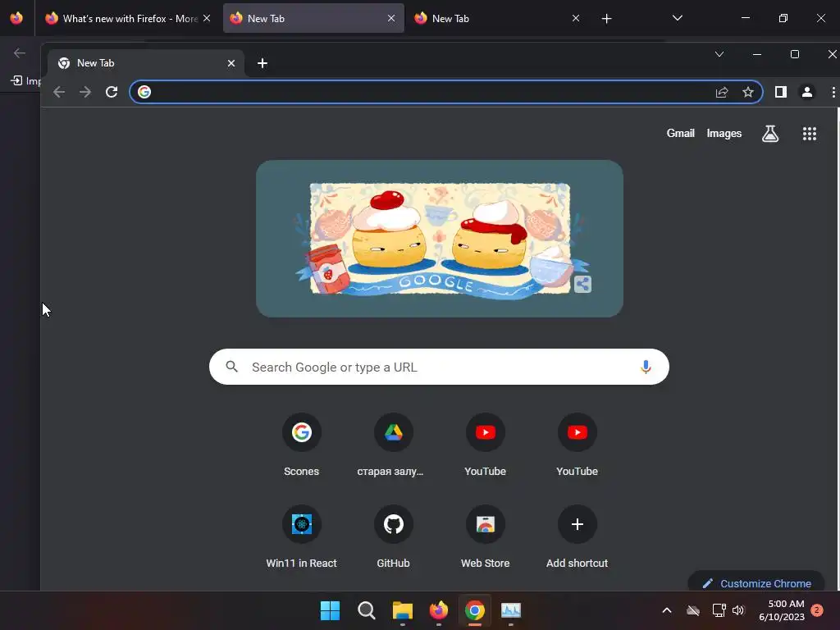
Task: Bookmark this tab with the star icon
Action: pyautogui.click(x=748, y=92)
